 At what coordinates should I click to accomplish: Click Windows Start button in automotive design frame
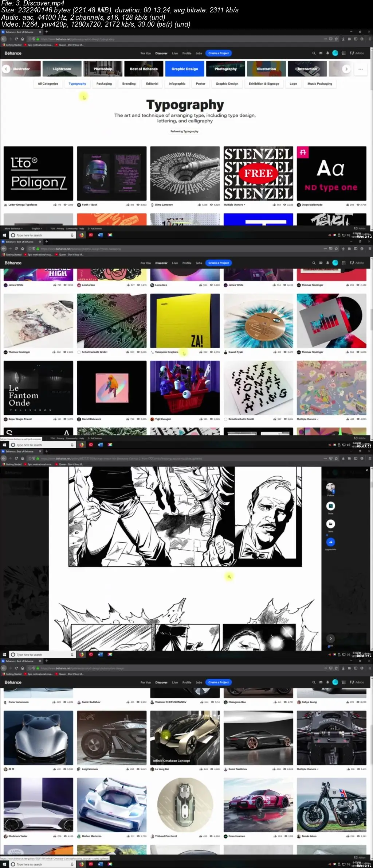[x=4, y=864]
